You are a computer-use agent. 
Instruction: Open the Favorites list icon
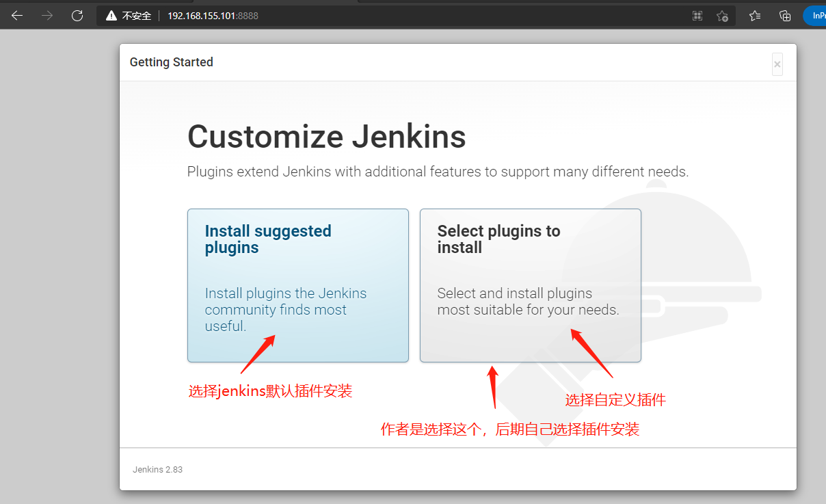[x=755, y=16]
